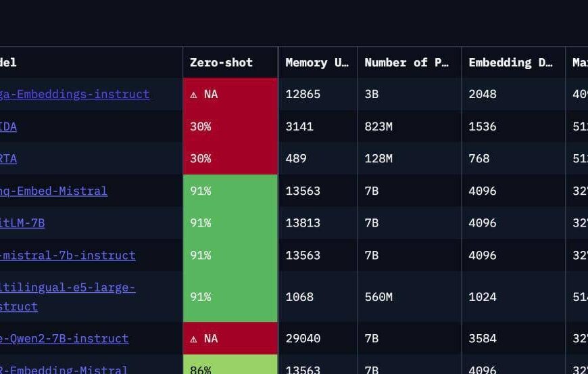The width and height of the screenshot is (588, 374).
Task: Click the warning icon in the Qwen2-7B-instruct row
Action: point(193,339)
